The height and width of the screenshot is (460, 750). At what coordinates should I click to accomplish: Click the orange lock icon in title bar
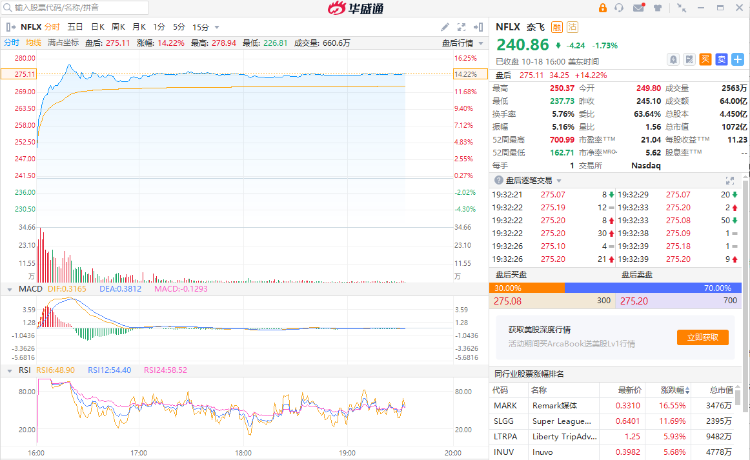603,8
